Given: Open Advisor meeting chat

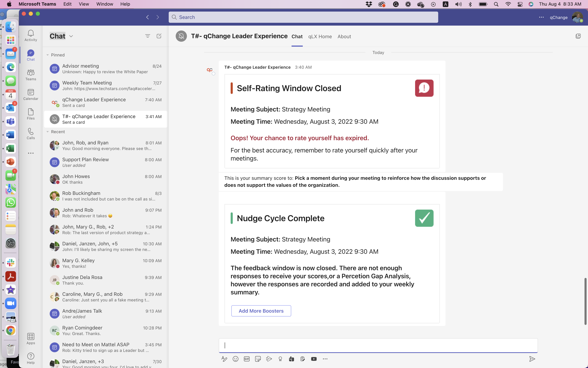Looking at the screenshot, I should (106, 69).
